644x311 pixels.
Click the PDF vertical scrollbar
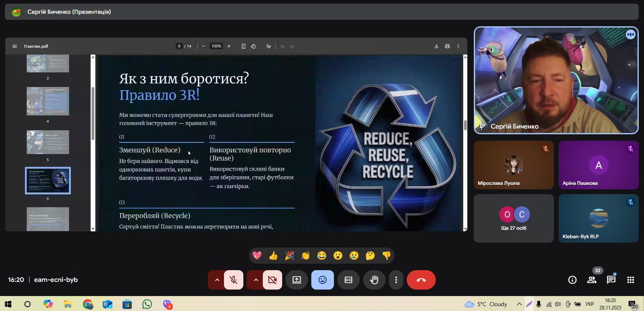click(465, 125)
